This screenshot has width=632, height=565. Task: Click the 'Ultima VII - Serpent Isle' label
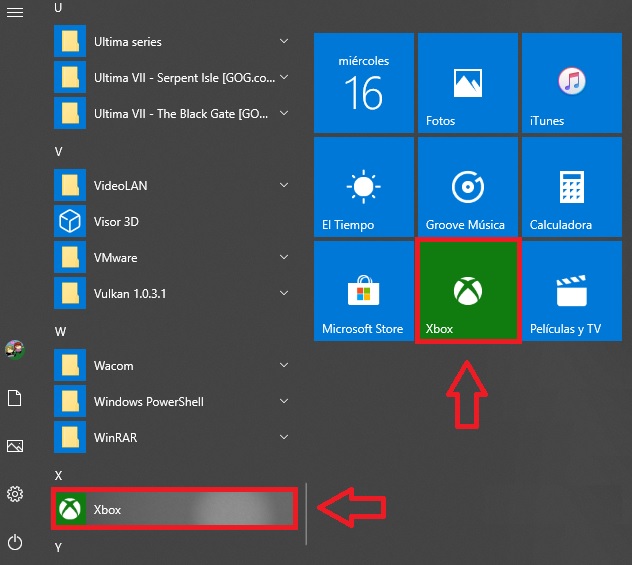pyautogui.click(x=185, y=78)
